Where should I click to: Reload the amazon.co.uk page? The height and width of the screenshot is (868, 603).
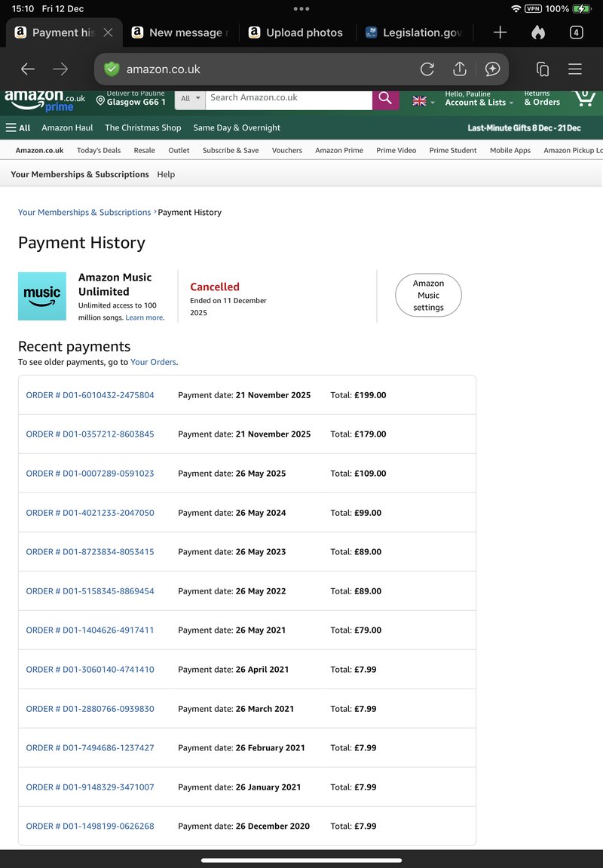click(427, 69)
